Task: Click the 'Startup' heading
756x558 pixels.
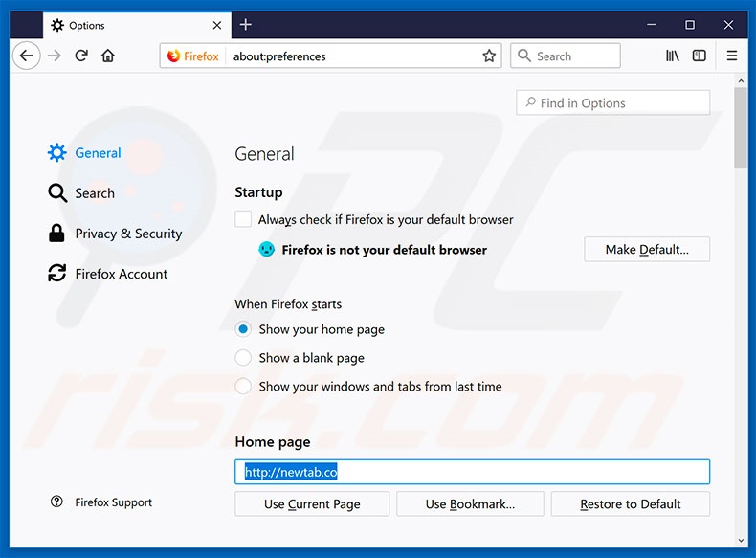Action: (258, 192)
